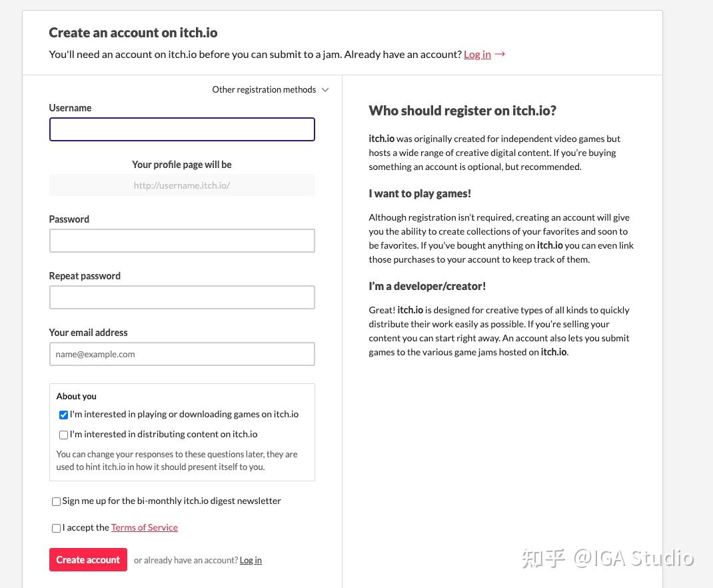Click the Create account button

(x=88, y=560)
